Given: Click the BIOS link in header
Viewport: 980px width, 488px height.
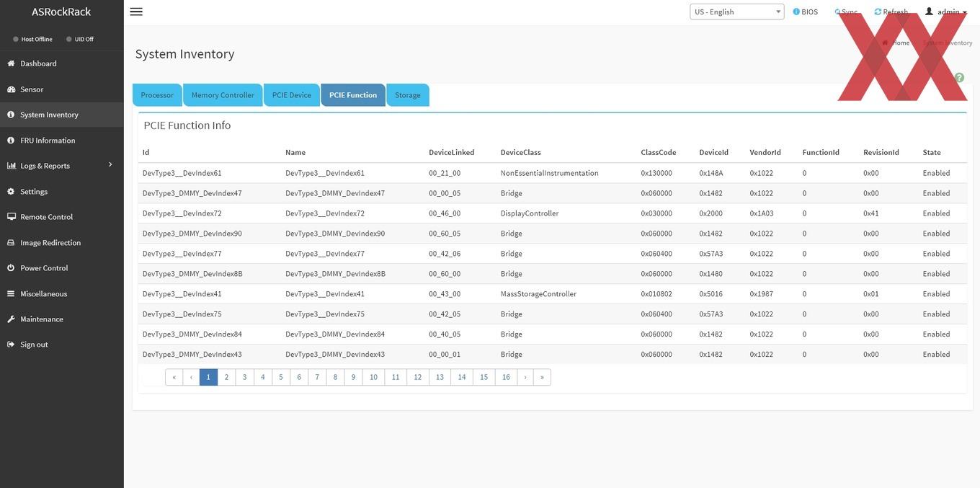Looking at the screenshot, I should pos(806,12).
